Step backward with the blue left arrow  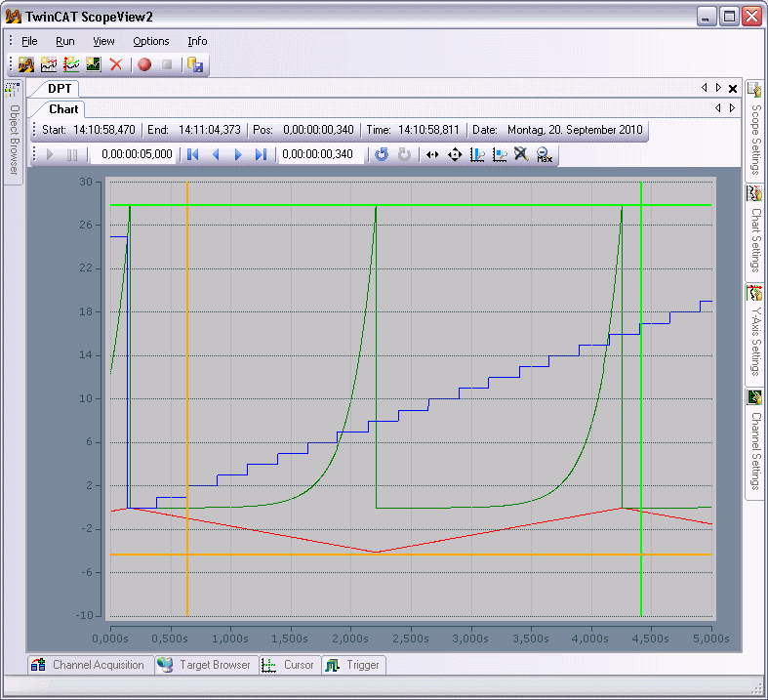pos(216,155)
